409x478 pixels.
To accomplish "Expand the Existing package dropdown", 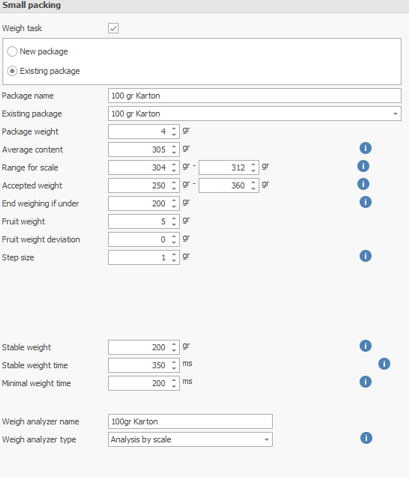I will click(x=395, y=114).
